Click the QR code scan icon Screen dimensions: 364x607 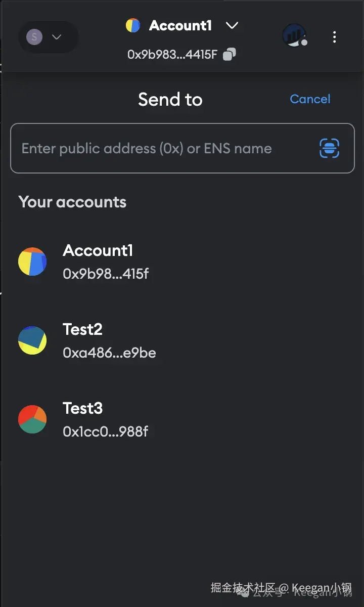(329, 148)
